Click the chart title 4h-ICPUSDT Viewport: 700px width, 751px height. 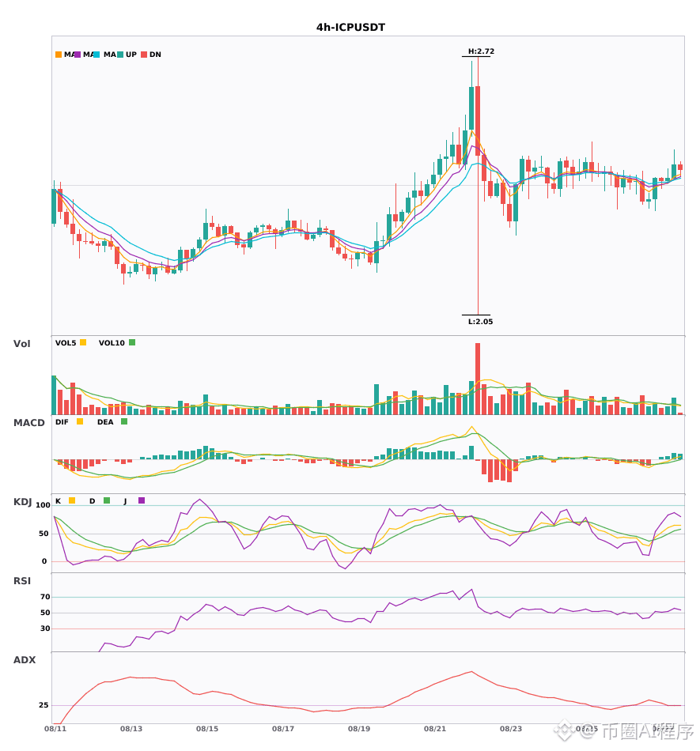point(350,28)
